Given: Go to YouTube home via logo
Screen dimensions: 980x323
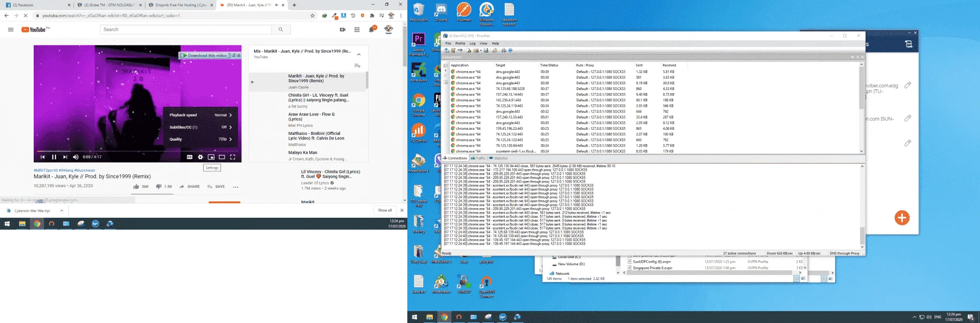Looking at the screenshot, I should pos(35,30).
